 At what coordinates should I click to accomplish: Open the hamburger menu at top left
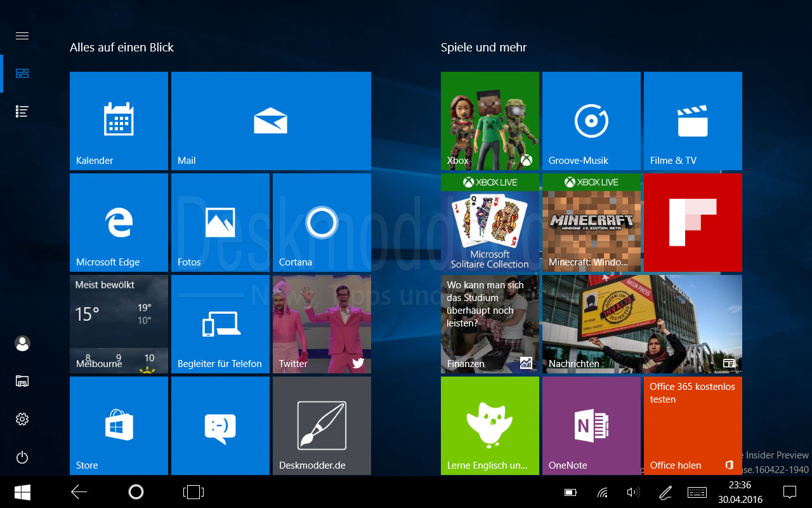pyautogui.click(x=22, y=36)
